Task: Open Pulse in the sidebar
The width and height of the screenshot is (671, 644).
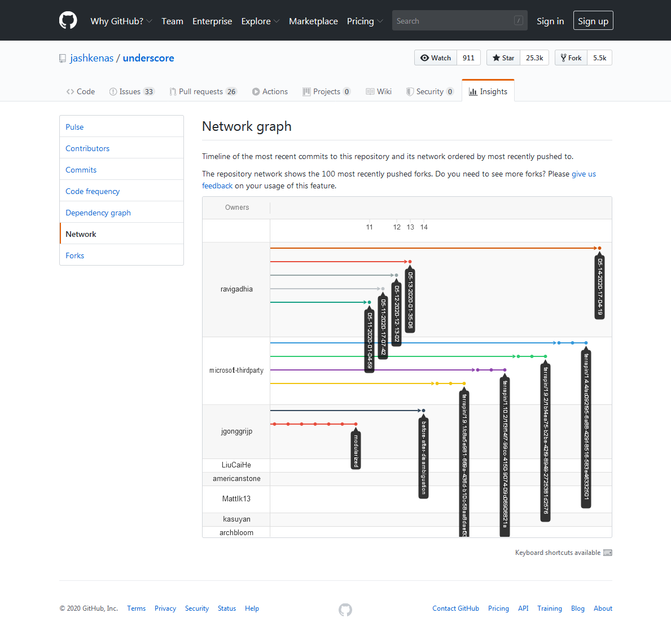Action: [121, 126]
